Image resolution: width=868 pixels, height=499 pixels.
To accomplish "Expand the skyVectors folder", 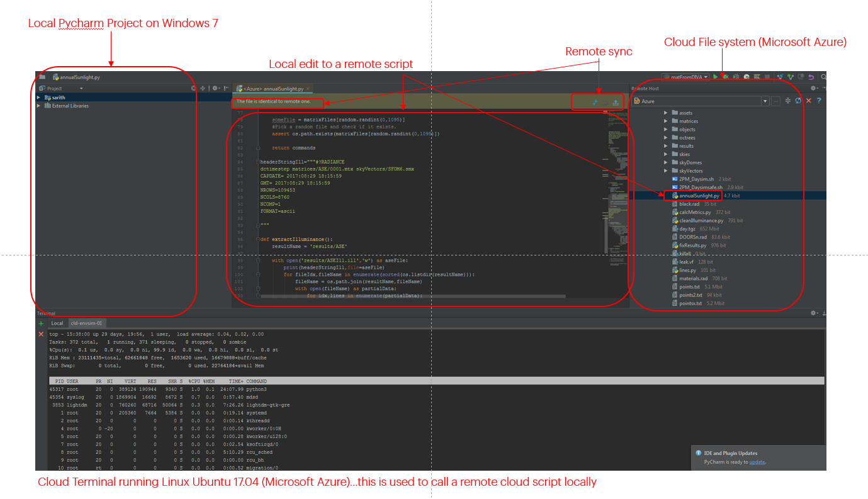I will click(x=665, y=170).
